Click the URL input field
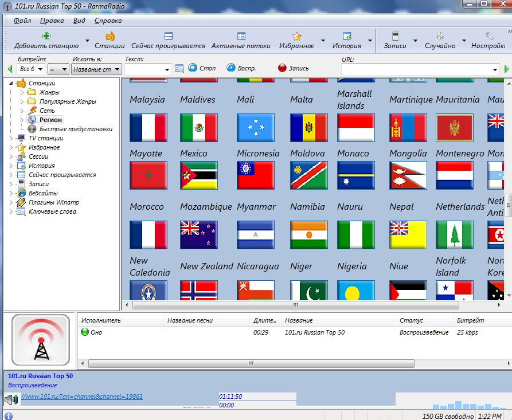This screenshot has height=420, width=512. (x=416, y=69)
